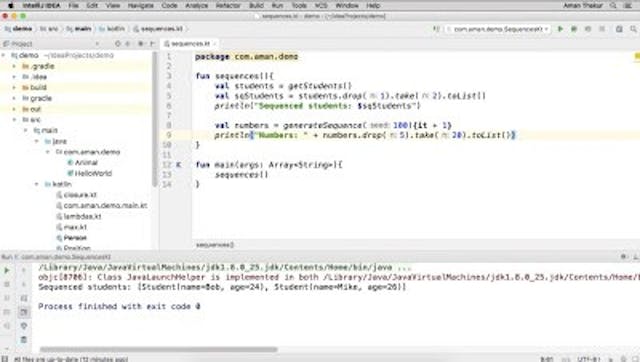Screen dimensions: 640x362
Task: Open the Apple menu
Action: (x=11, y=6)
